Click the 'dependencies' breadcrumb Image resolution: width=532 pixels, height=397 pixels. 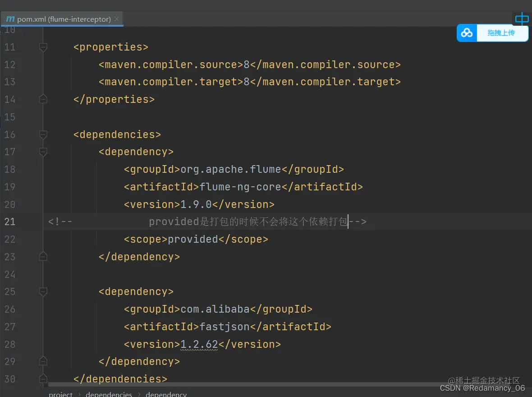(109, 394)
